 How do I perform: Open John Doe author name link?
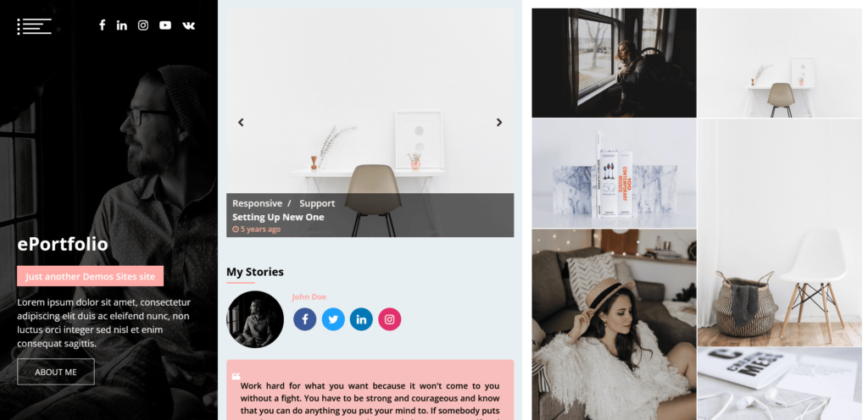[x=309, y=296]
